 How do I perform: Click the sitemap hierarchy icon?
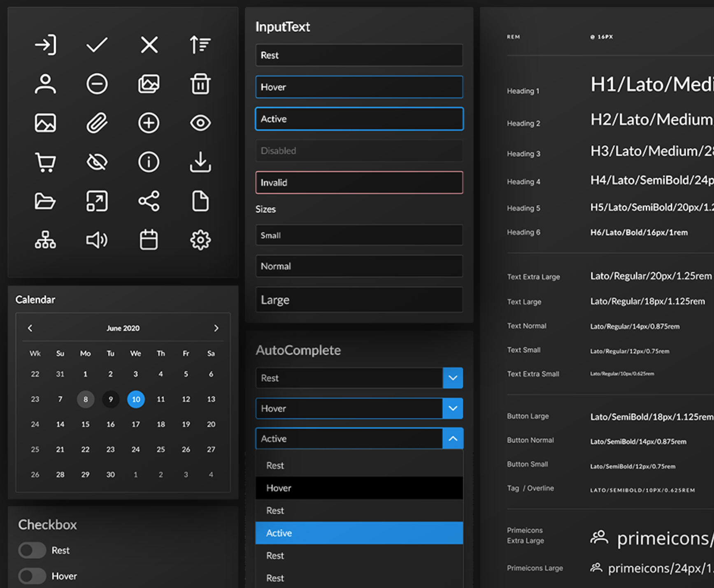click(45, 240)
